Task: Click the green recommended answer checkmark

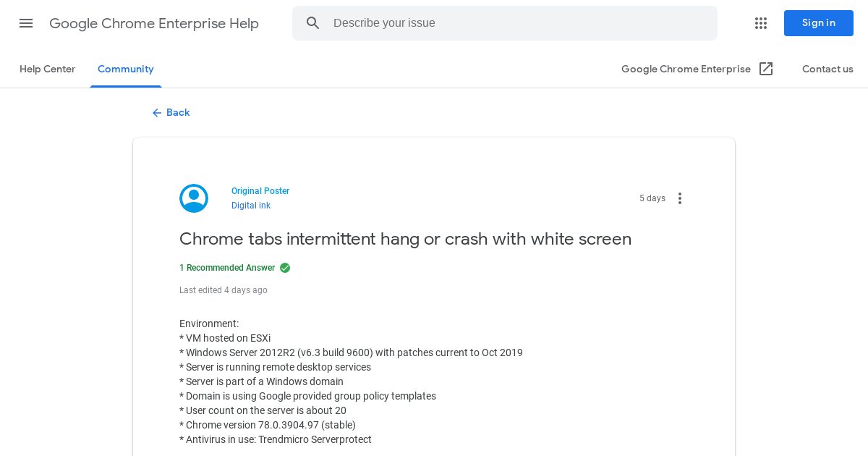Action: (x=285, y=268)
